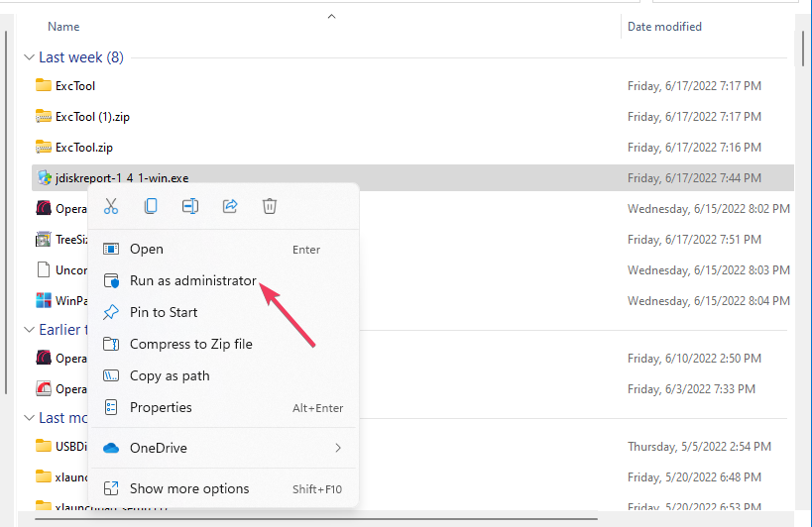
Task: Expand the OneDrive submenu
Action: (223, 448)
